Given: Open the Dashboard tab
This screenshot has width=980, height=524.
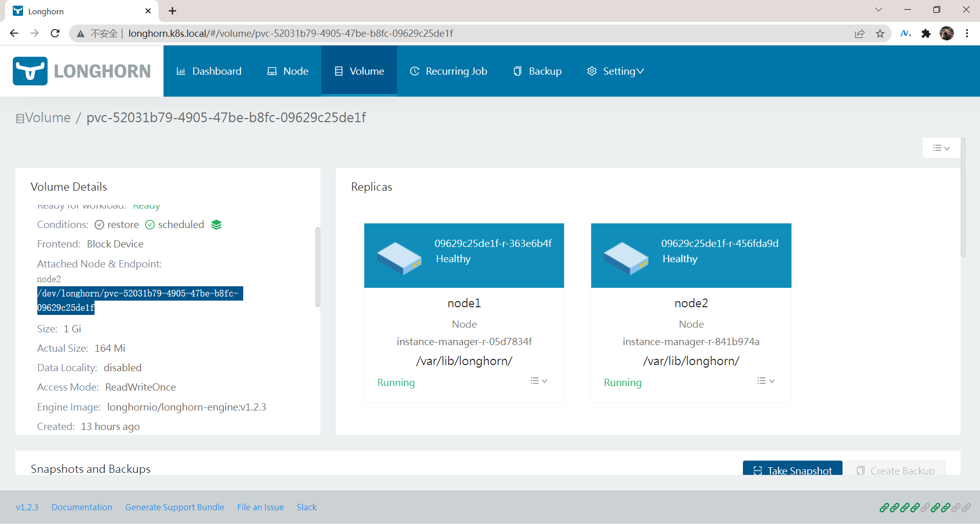Looking at the screenshot, I should click(x=209, y=71).
